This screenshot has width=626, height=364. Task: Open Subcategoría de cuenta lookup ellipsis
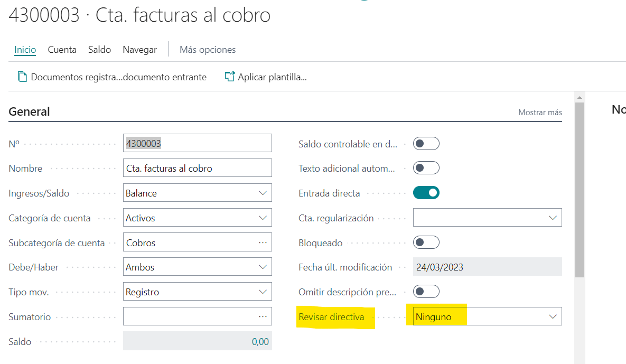263,242
